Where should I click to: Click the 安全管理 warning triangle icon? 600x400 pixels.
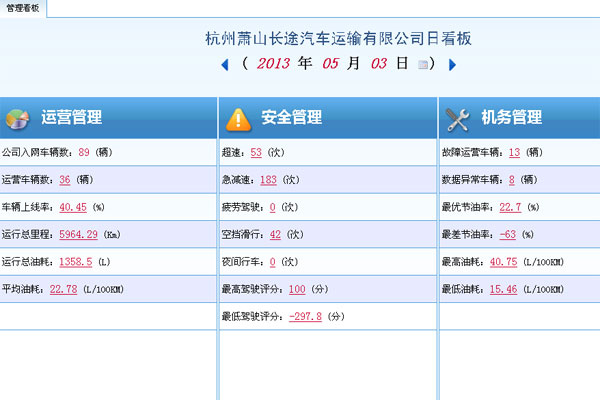tap(237, 118)
